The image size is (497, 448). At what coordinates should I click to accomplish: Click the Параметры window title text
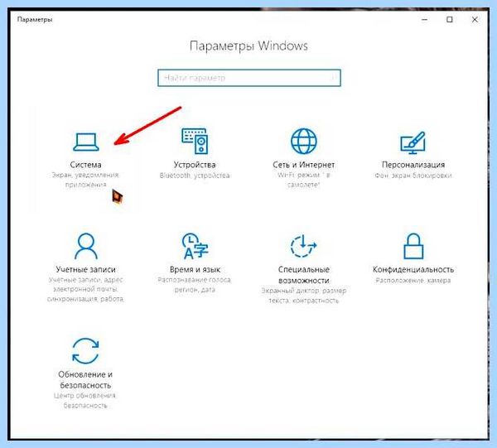click(35, 20)
